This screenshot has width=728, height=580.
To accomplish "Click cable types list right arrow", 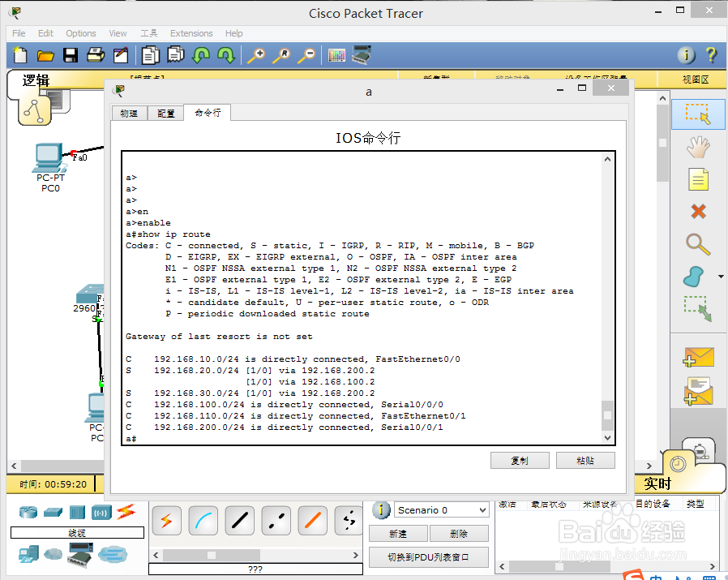I will point(355,555).
